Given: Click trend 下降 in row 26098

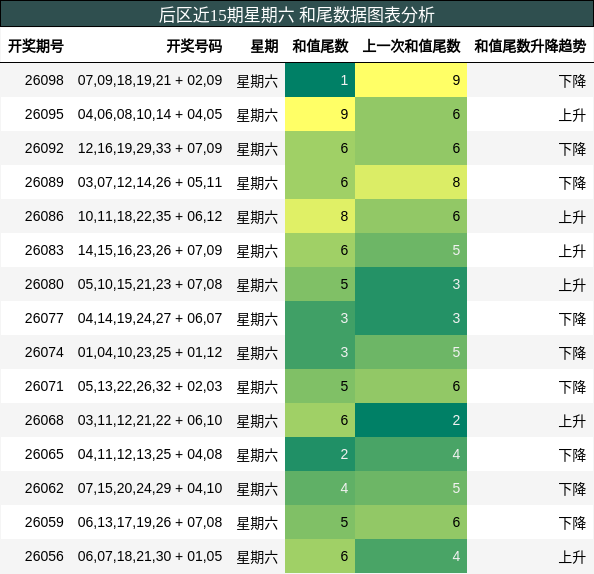Looking at the screenshot, I should pyautogui.click(x=572, y=81).
